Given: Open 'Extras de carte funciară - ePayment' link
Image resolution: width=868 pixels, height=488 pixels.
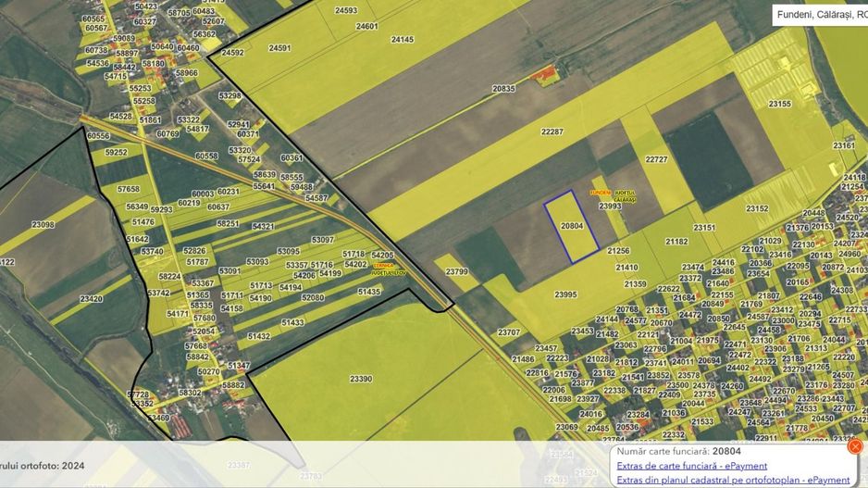Looking at the screenshot, I should pos(691,466).
